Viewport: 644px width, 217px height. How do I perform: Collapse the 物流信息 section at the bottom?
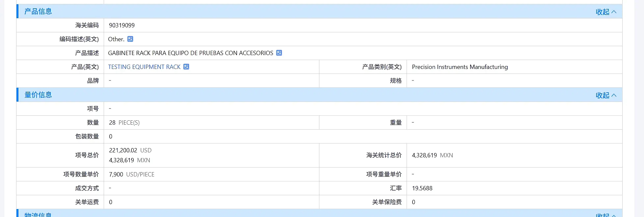point(606,215)
